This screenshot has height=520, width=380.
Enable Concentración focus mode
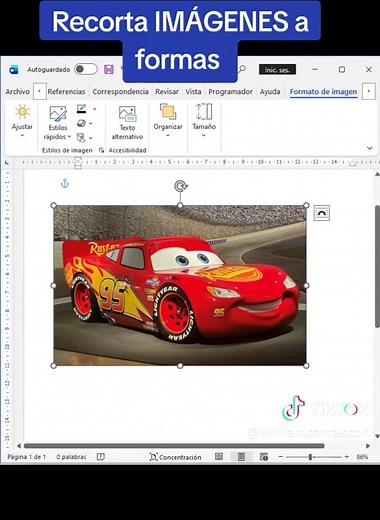(175, 457)
